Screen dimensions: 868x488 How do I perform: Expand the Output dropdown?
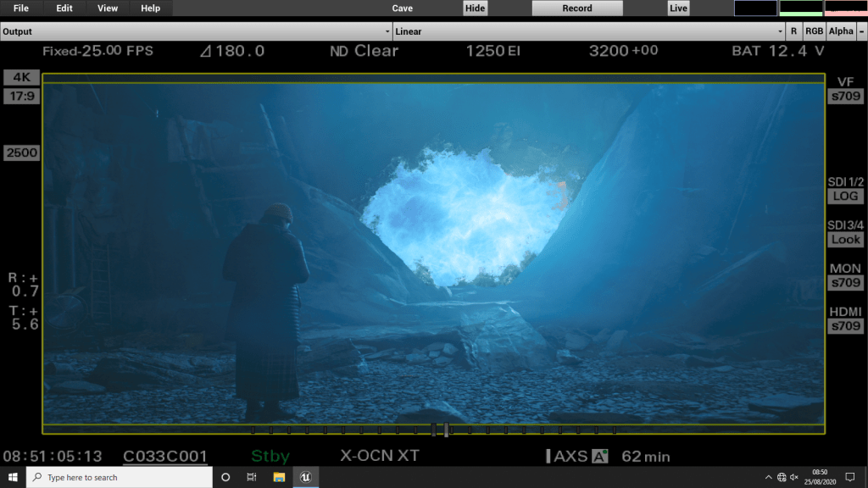tap(196, 31)
